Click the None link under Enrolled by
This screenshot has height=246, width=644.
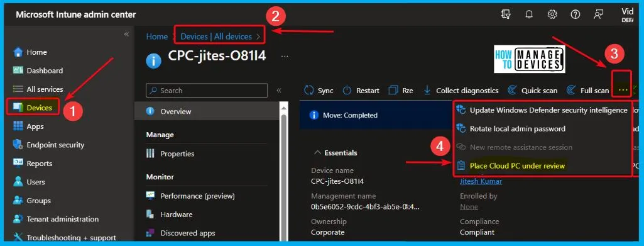[469, 206]
